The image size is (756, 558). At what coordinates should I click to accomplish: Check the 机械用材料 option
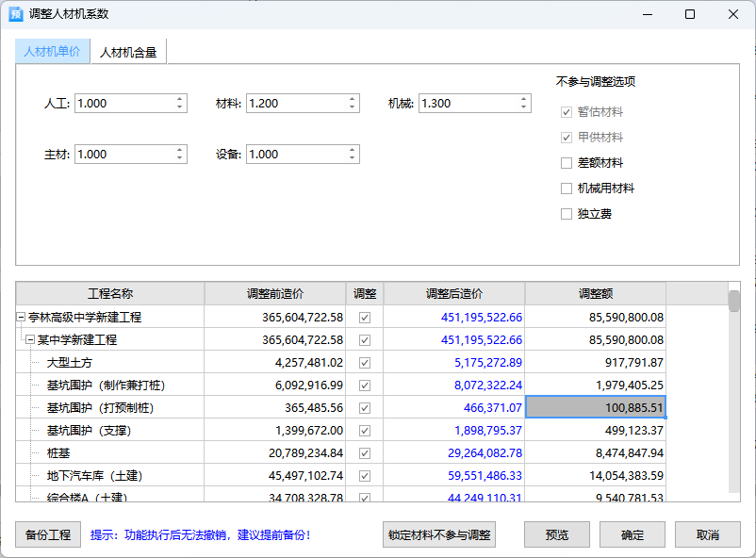pos(567,189)
